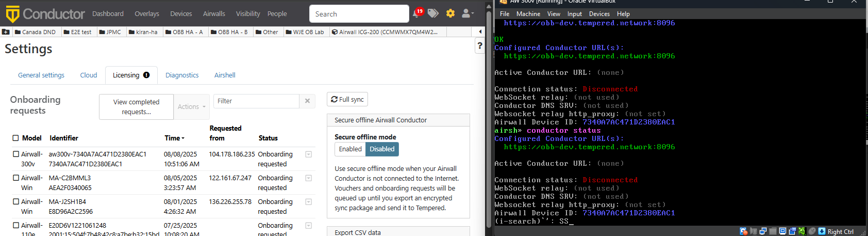Open the Devices nav item in Conductor
This screenshot has height=236, width=868.
[181, 14]
